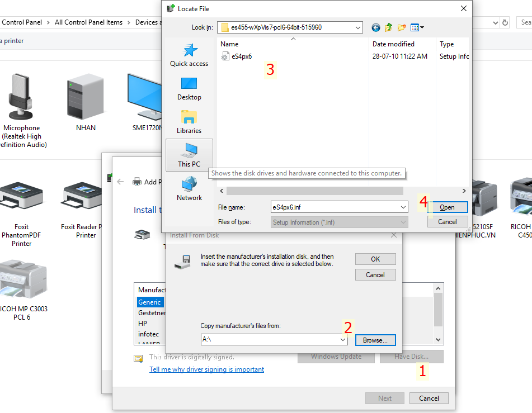Create a new folder icon

(x=402, y=27)
